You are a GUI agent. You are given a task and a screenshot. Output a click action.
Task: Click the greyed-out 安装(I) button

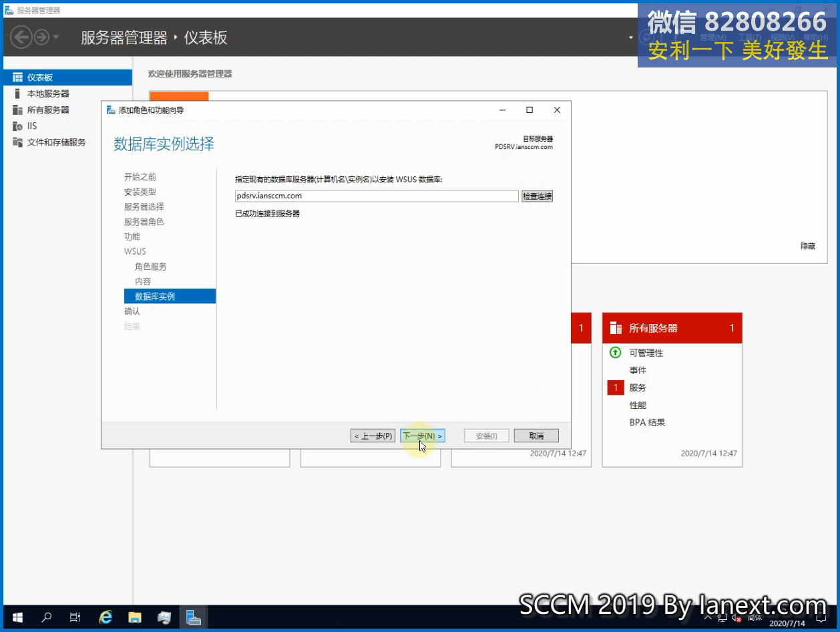point(486,436)
